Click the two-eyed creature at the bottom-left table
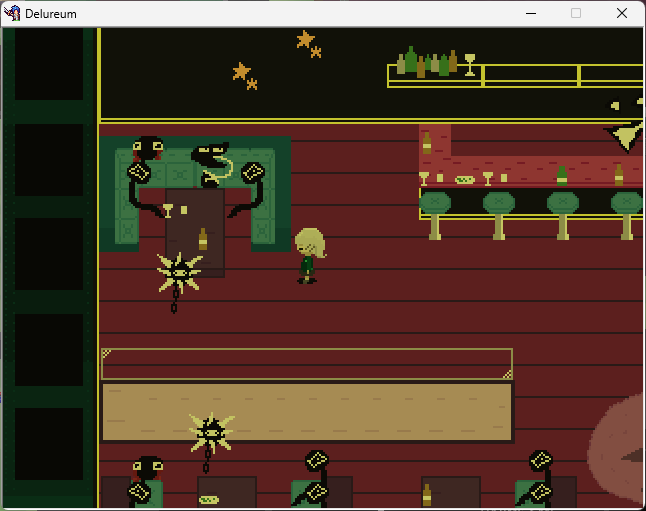 point(147,468)
